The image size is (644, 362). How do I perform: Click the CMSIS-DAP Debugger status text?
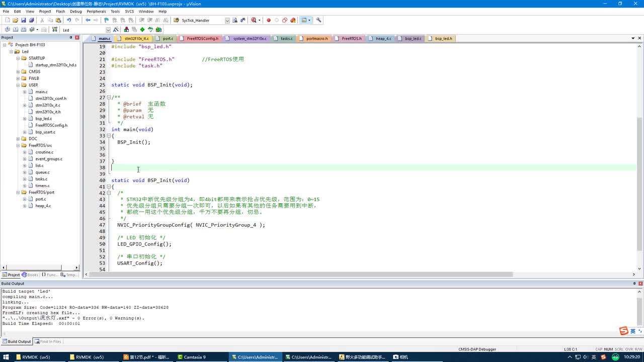pyautogui.click(x=477, y=349)
